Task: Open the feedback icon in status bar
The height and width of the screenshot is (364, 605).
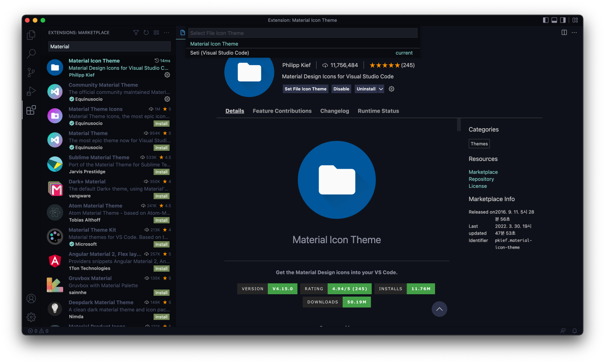Action: [x=563, y=331]
